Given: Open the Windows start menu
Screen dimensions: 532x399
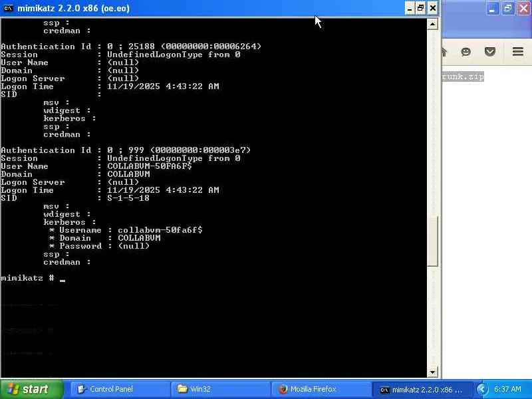Looking at the screenshot, I should coord(32,389).
